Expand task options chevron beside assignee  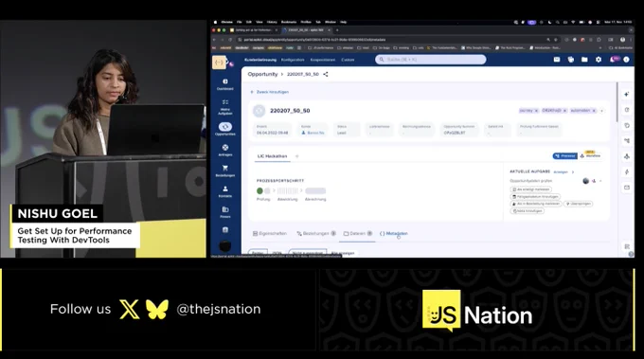coord(600,181)
